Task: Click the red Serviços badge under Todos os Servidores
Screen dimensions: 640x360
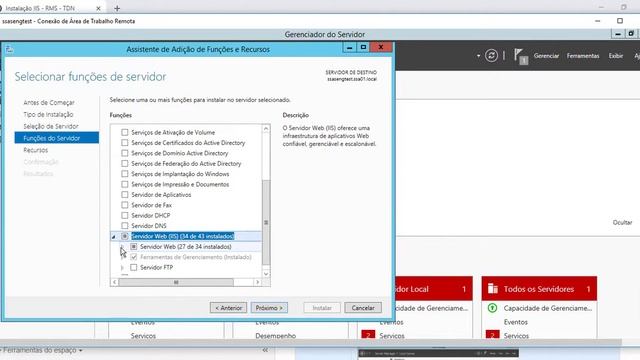Action: (x=492, y=335)
